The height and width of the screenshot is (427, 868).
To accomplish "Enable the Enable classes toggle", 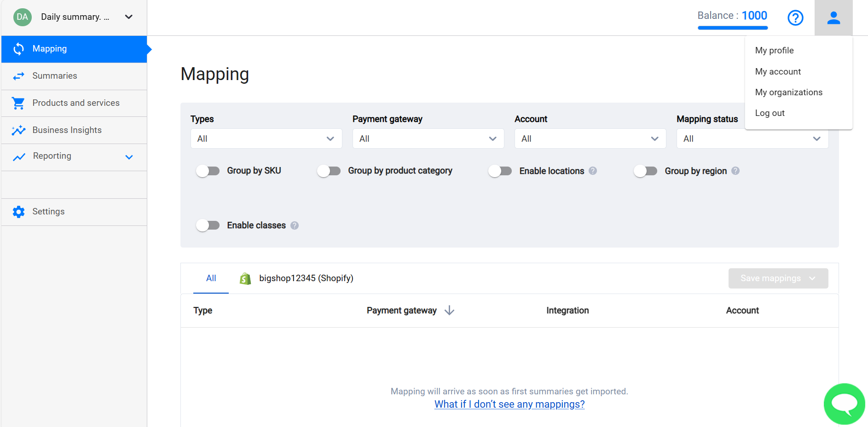I will [208, 225].
